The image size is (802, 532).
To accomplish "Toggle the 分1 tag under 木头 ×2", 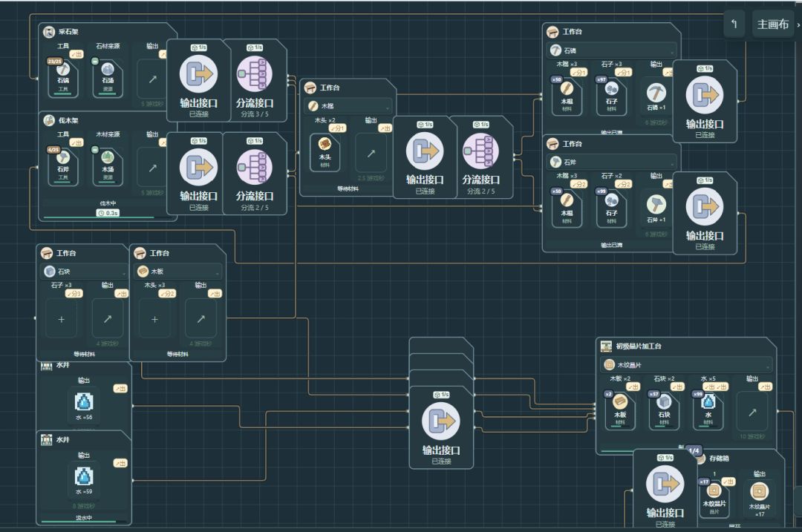I will point(338,128).
